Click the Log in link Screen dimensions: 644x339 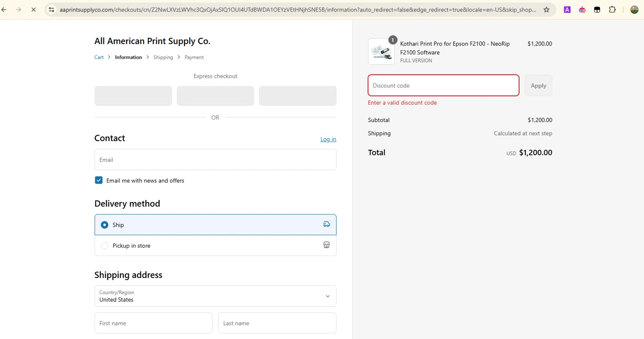[328, 139]
